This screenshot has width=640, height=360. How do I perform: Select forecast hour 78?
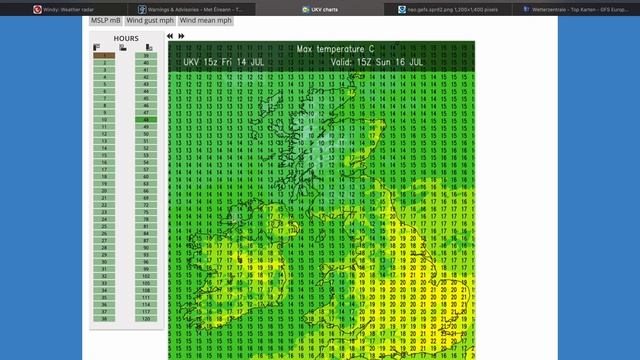146,219
